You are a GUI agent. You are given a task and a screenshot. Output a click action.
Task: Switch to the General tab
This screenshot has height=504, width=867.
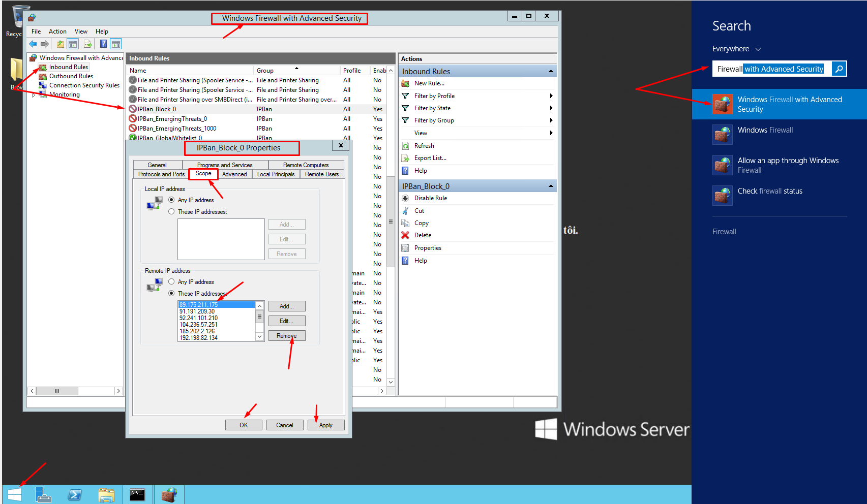[x=157, y=165]
